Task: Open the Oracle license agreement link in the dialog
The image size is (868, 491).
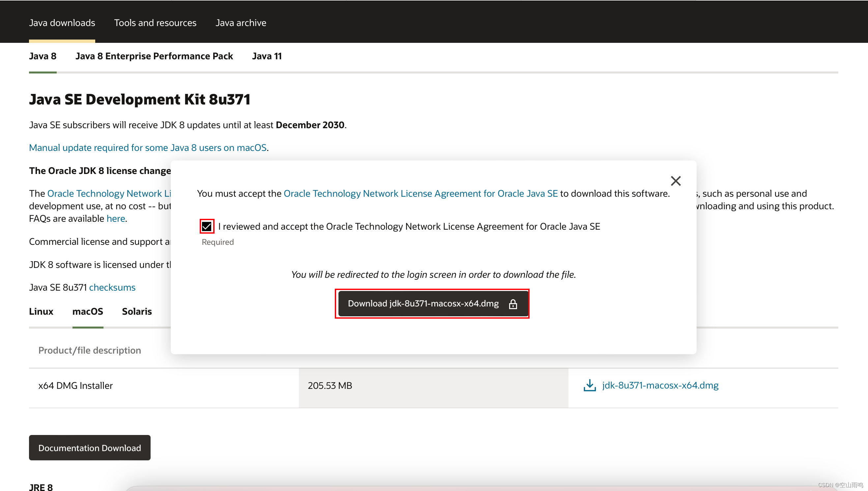Action: (420, 193)
